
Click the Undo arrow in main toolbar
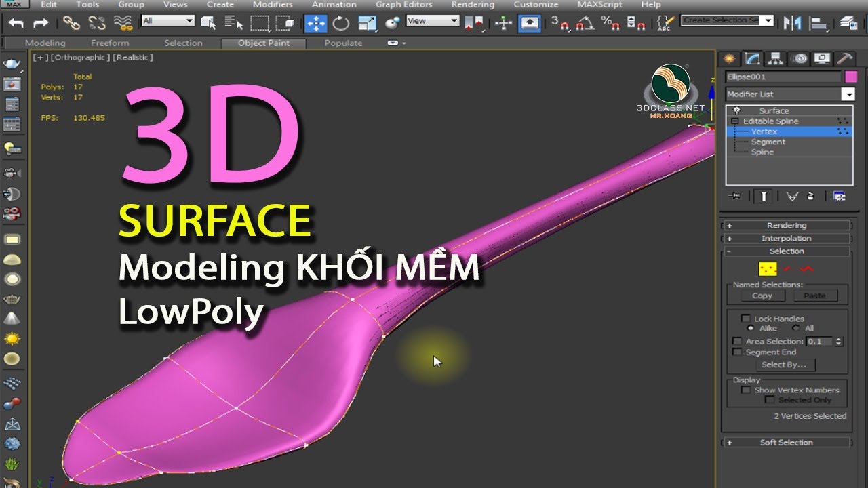(x=16, y=23)
